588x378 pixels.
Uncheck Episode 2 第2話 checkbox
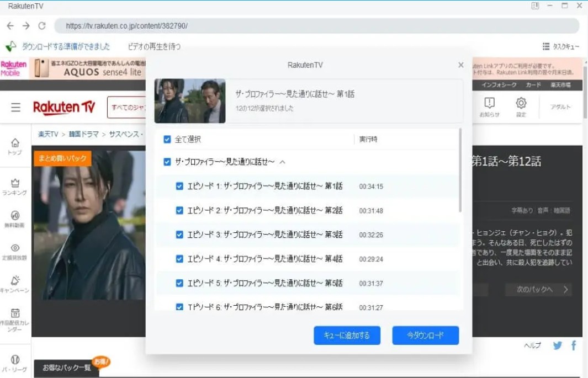click(179, 211)
